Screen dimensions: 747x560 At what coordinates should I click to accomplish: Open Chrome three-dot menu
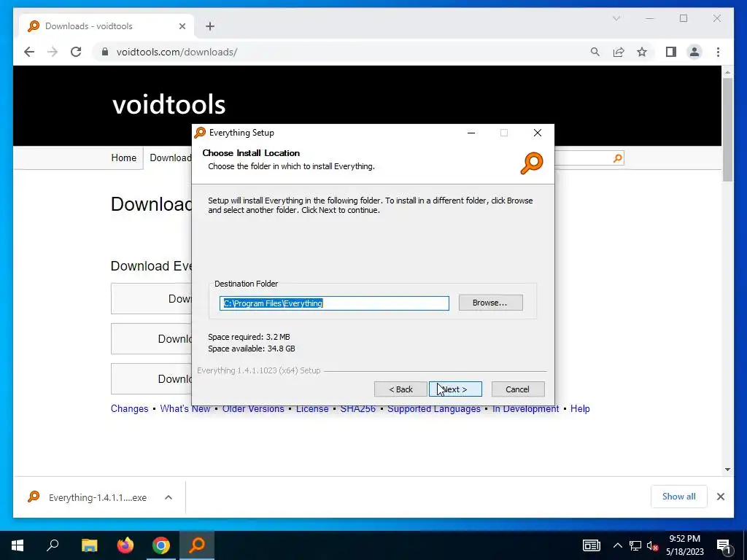tap(718, 52)
